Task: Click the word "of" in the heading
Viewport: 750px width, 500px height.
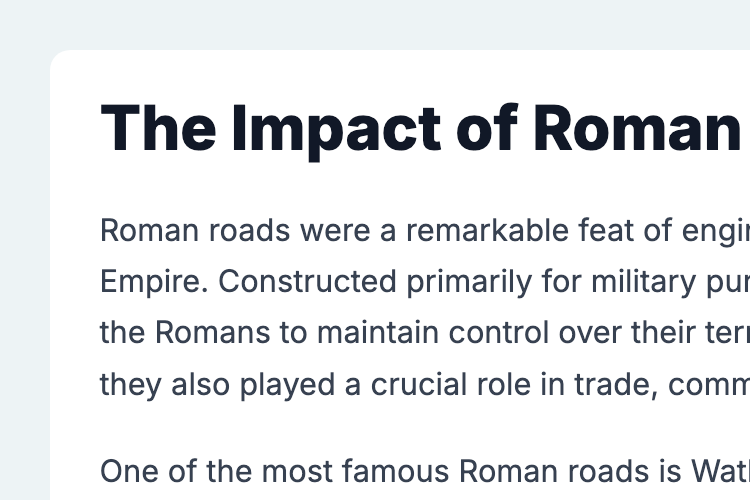Action: 487,128
